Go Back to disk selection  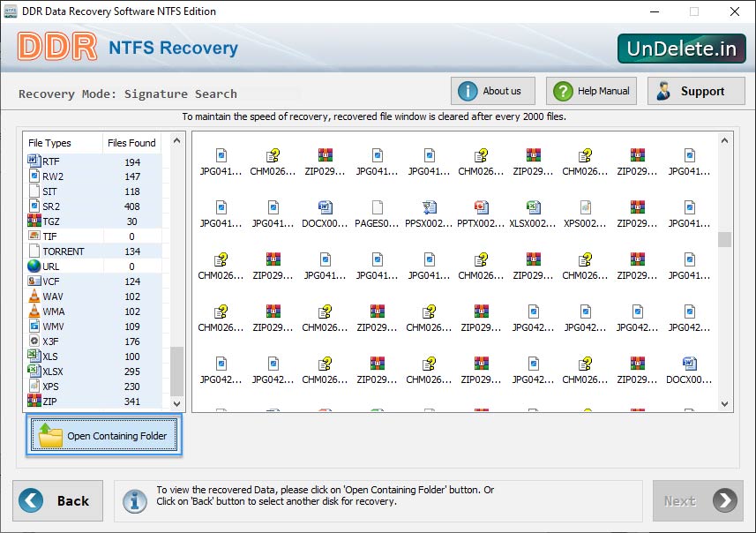tap(58, 500)
